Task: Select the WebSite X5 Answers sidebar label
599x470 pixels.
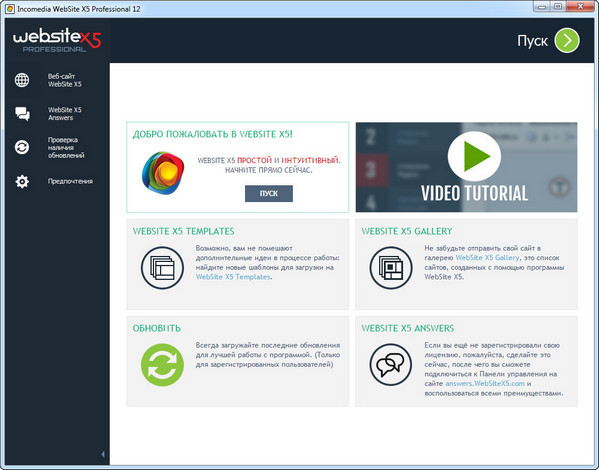Action: (x=65, y=114)
